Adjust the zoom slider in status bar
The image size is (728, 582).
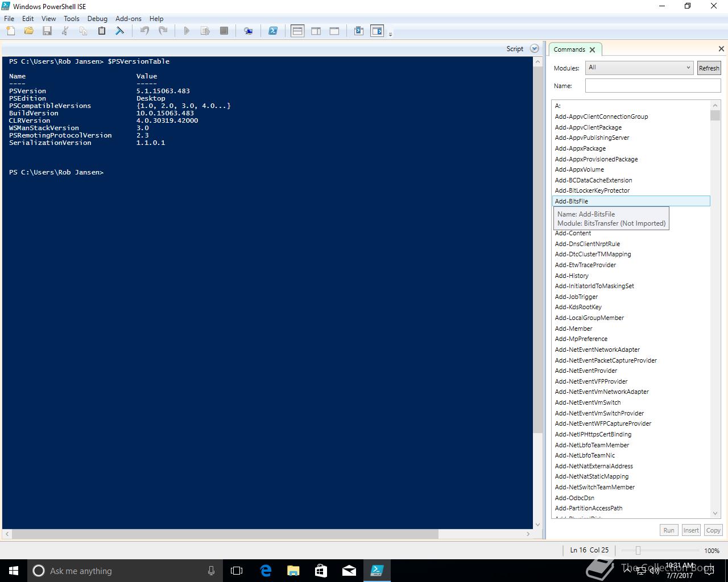pyautogui.click(x=638, y=550)
